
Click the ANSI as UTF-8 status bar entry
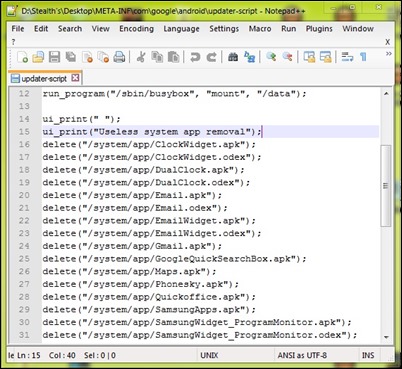(x=302, y=355)
